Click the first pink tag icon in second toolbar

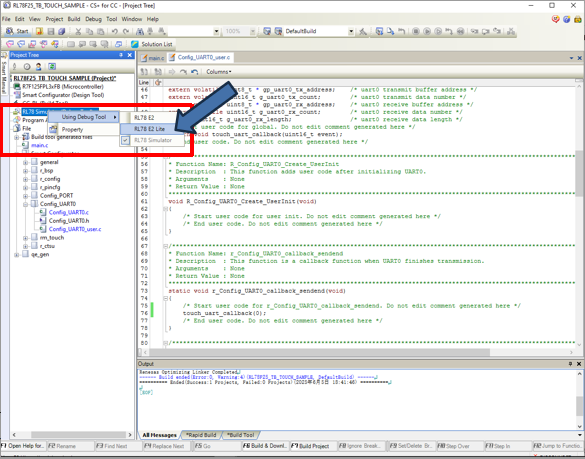[10, 44]
